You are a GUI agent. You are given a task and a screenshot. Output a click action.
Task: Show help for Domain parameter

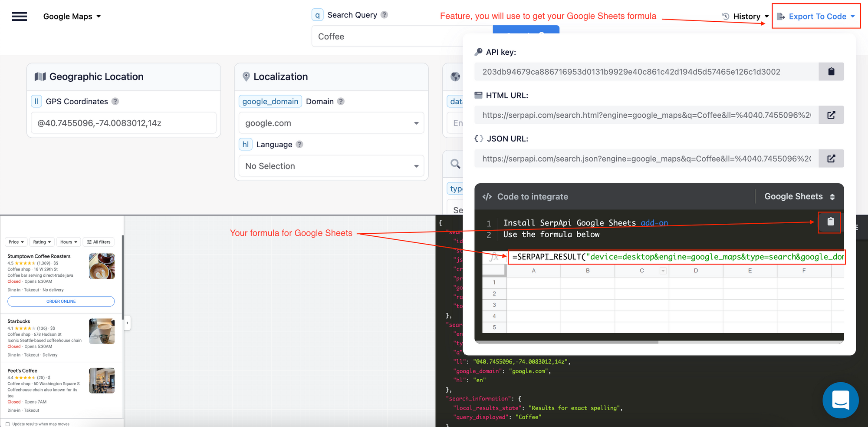(341, 101)
